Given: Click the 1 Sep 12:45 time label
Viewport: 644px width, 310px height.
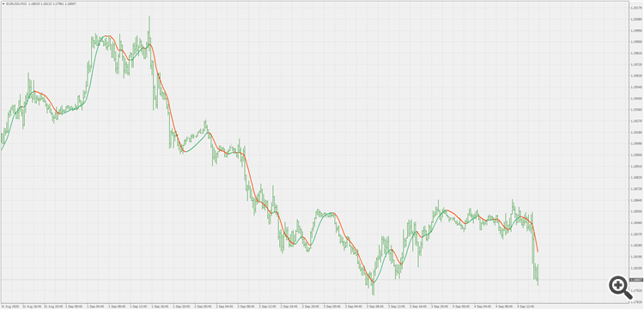Looking at the screenshot, I should point(139,307).
